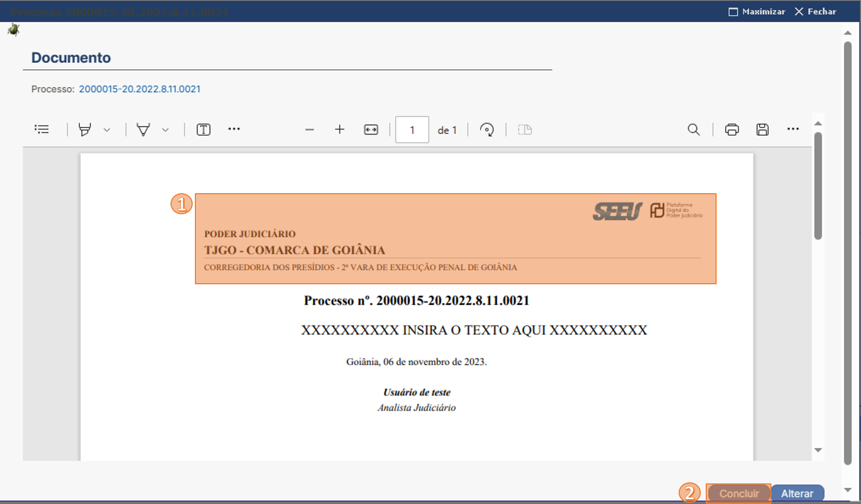Open more tools ellipsis beside text tool
Image resolution: width=861 pixels, height=504 pixels.
coord(234,129)
